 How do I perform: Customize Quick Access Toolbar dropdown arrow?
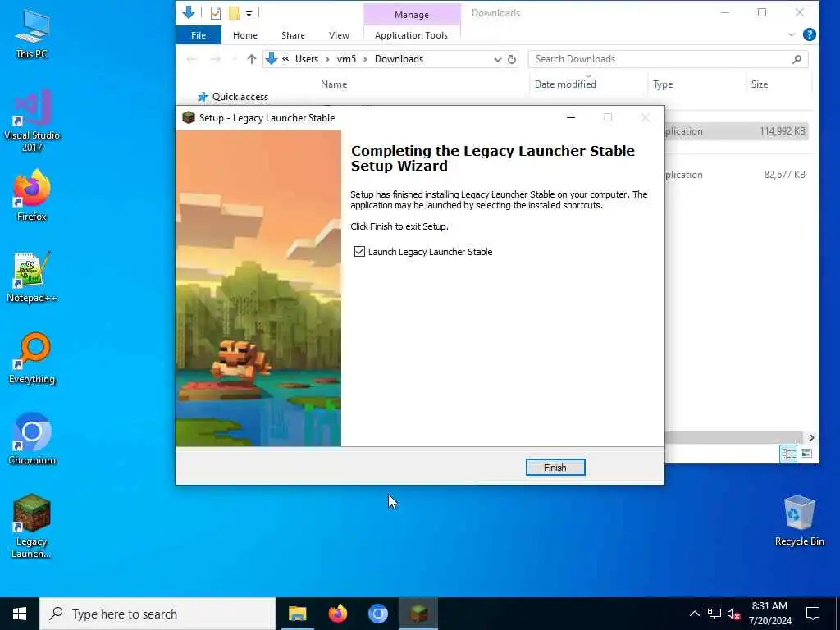tap(249, 13)
